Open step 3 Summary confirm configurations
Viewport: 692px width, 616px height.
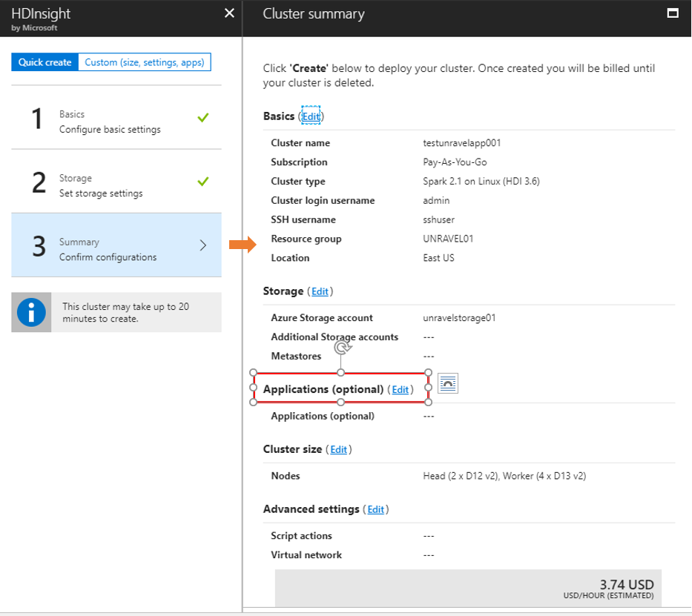click(x=116, y=245)
